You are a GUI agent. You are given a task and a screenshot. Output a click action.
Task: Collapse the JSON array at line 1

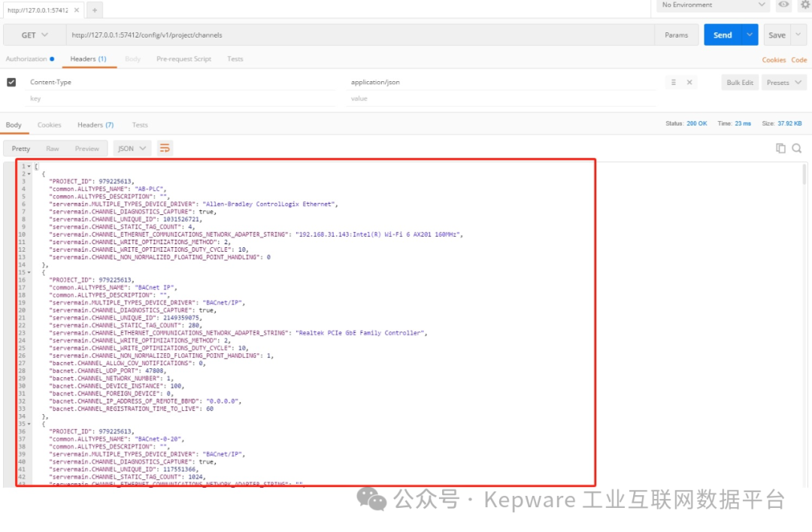point(29,166)
